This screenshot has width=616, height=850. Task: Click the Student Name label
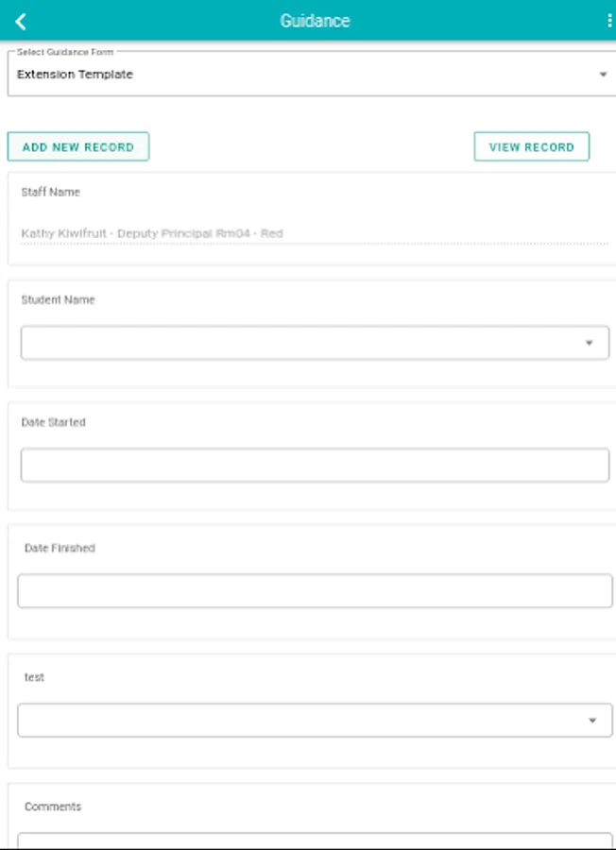point(58,299)
